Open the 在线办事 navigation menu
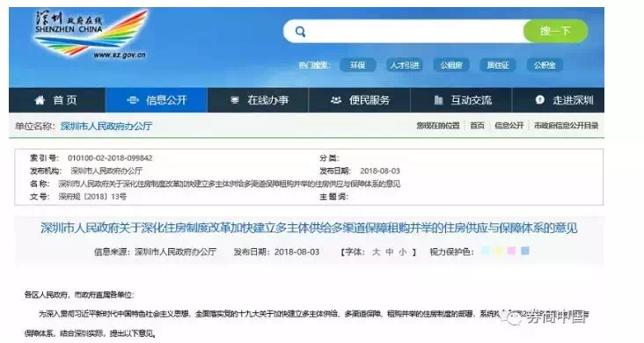The width and height of the screenshot is (644, 343). pyautogui.click(x=258, y=99)
